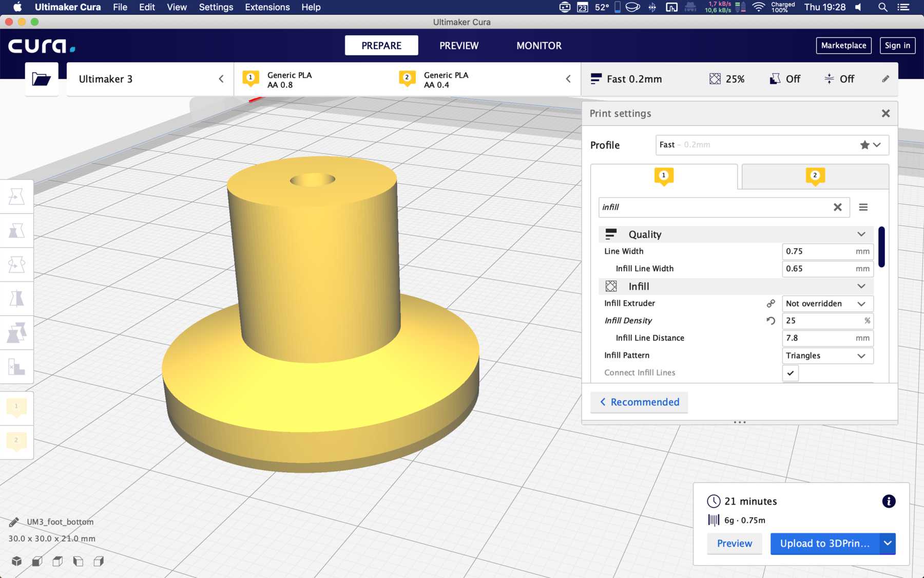Switch to 3D perspective view cube
Viewport: 924px width, 578px height.
tap(17, 561)
